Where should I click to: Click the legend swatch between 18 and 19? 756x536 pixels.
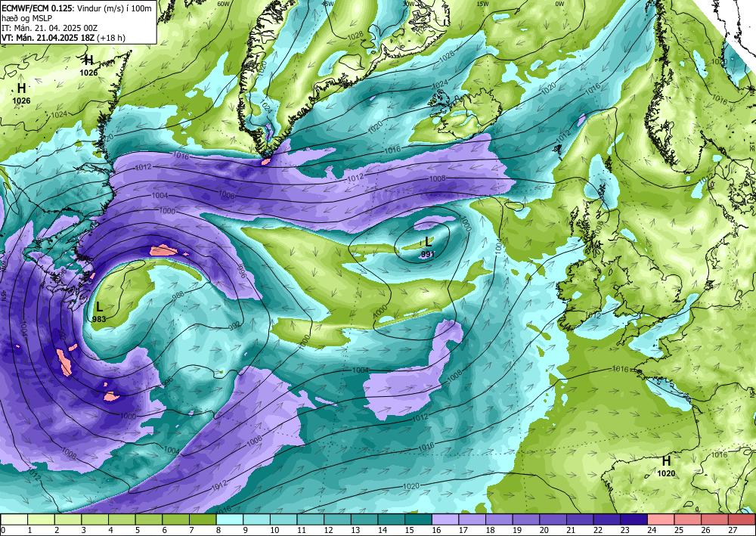pyautogui.click(x=500, y=519)
